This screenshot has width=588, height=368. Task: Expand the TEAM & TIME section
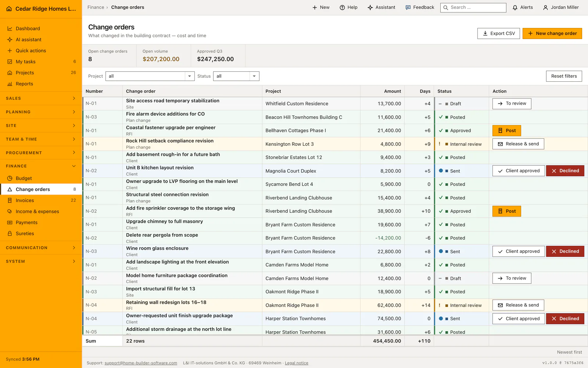pos(41,139)
